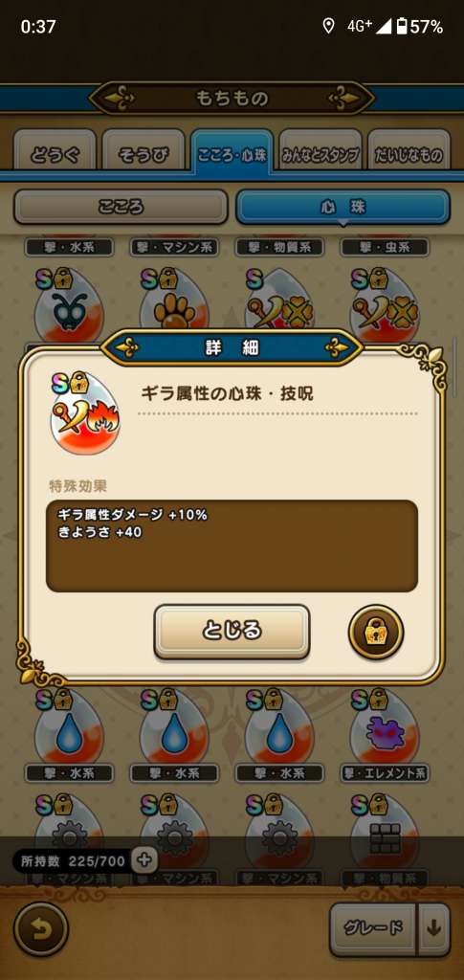The width and height of the screenshot is (464, 980).
Task: Select the 心珠 sub-tab
Action: 342,207
